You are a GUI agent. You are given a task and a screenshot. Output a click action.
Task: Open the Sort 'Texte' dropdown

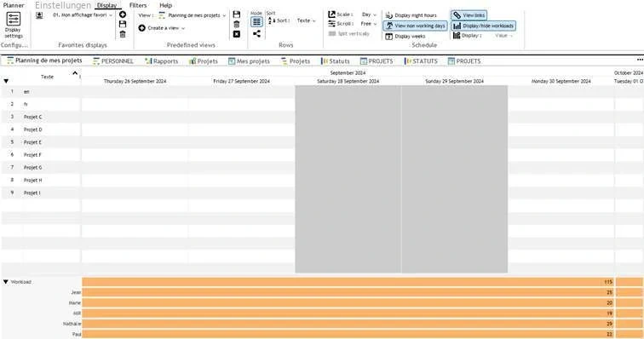pyautogui.click(x=307, y=20)
